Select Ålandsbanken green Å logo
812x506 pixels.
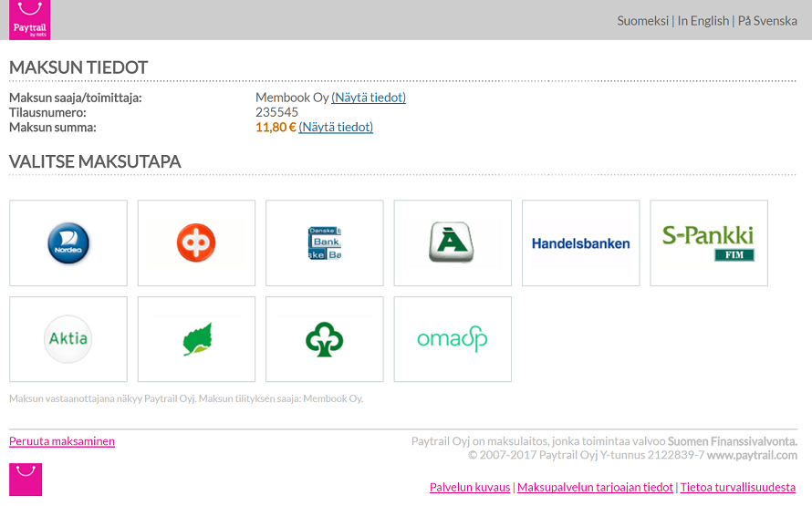[453, 243]
